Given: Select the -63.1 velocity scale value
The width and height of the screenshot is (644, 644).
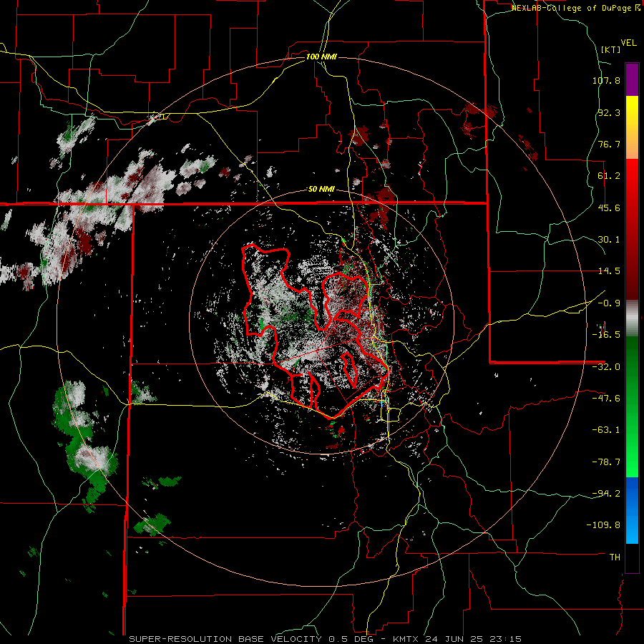Looking at the screenshot, I should coord(606,430).
